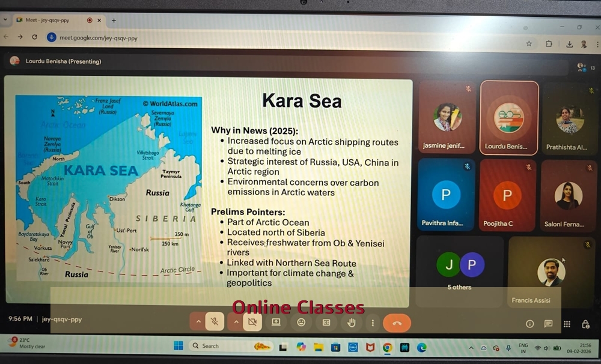Open the emoji reactions button
Viewport: 601px width, 364px height.
tap(301, 322)
